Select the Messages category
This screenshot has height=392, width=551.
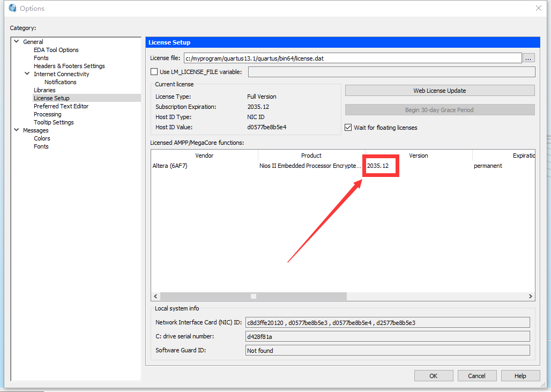(x=36, y=130)
